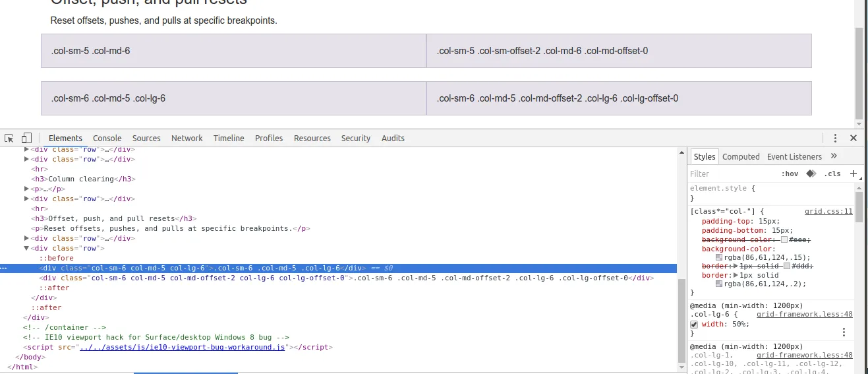Select the Event Listeners sidebar tab
Screen dimensions: 868x374
pos(794,156)
